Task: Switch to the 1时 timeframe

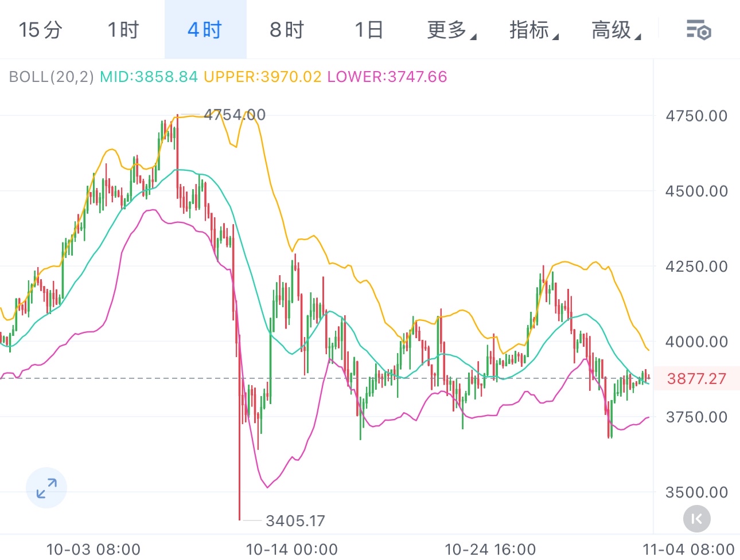Action: click(123, 30)
